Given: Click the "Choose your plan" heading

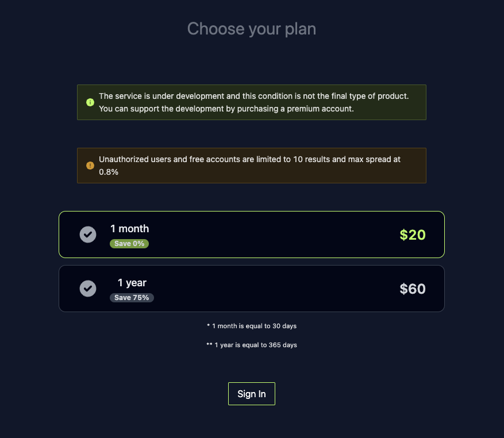Looking at the screenshot, I should coord(252,29).
